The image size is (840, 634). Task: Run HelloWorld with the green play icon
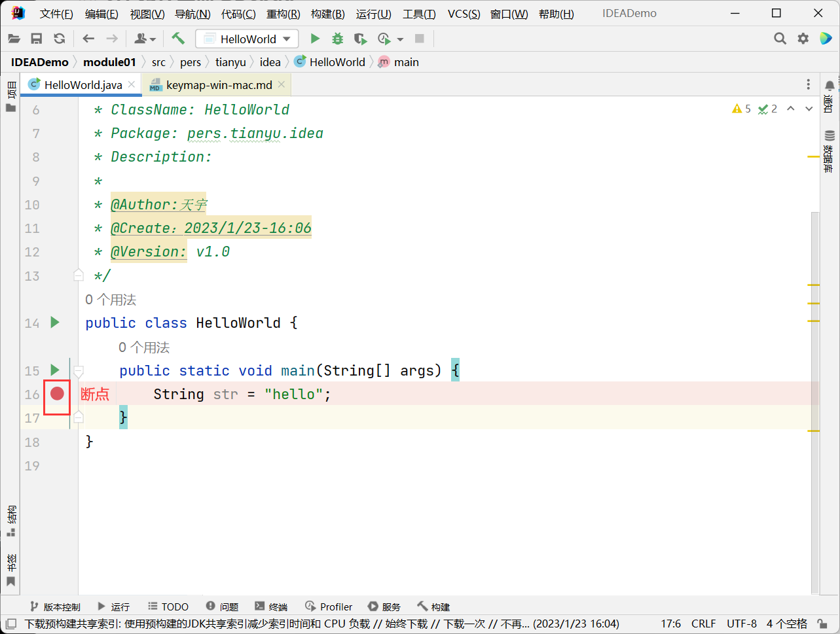(x=315, y=39)
